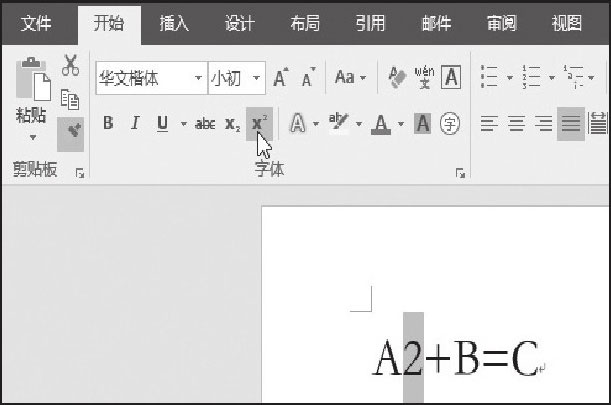611x405 pixels.
Task: Apply text highlight color
Action: click(x=339, y=123)
